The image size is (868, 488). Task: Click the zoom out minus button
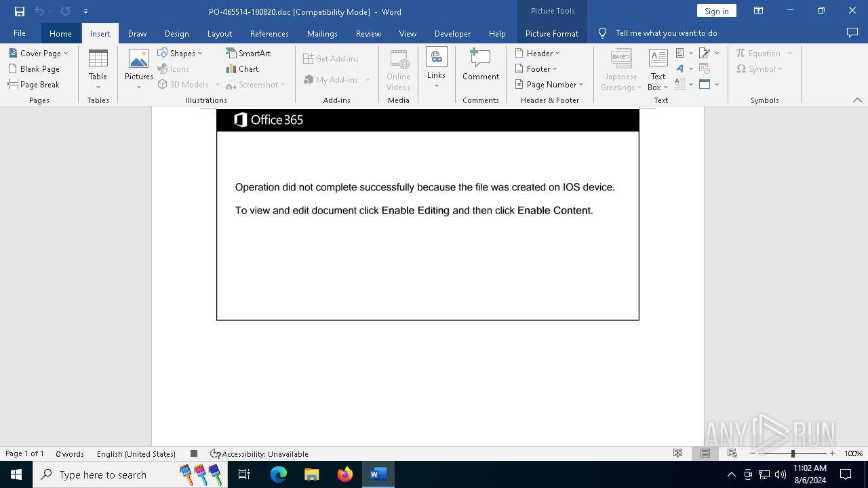(x=753, y=453)
